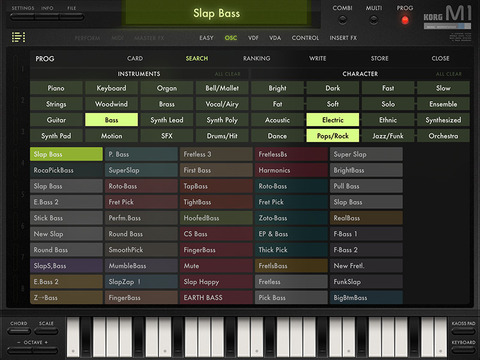
Task: Toggle the Keyboard instrument filter
Action: tap(111, 88)
